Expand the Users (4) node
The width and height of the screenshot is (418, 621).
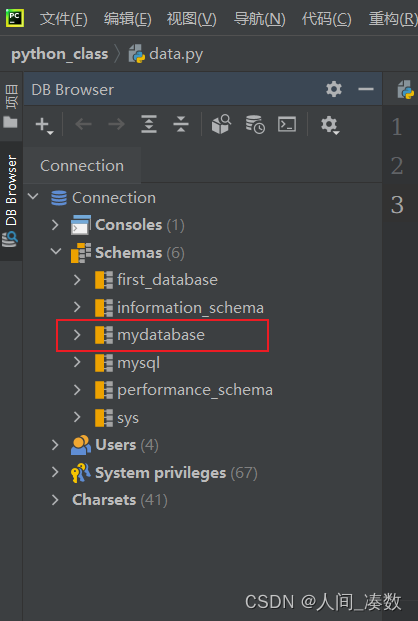pyautogui.click(x=55, y=445)
